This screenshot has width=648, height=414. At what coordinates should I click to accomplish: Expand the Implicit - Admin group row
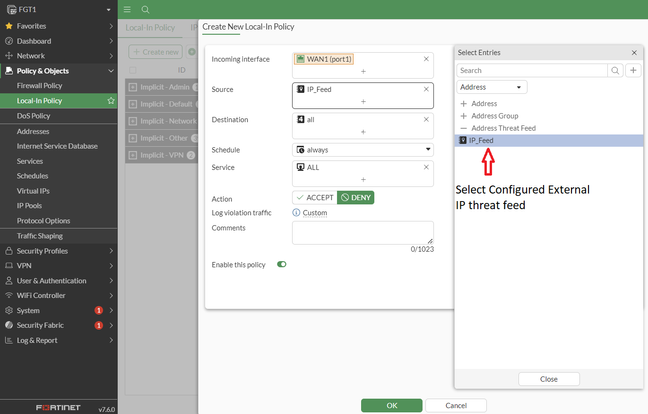133,87
